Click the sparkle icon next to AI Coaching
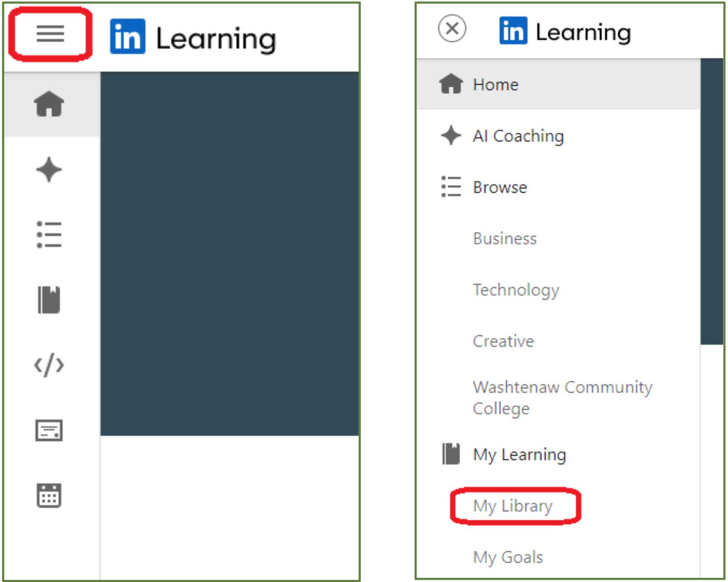The width and height of the screenshot is (728, 582). [x=451, y=136]
